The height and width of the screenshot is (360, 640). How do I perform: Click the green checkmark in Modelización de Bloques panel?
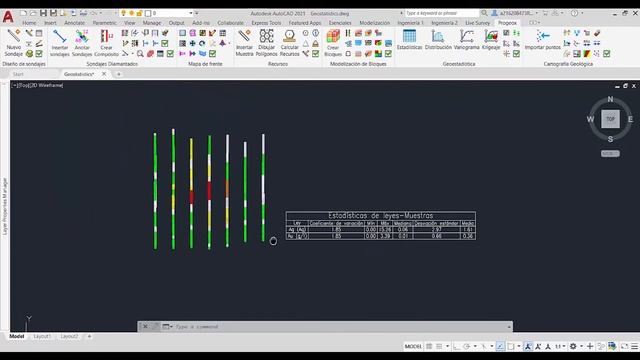click(388, 53)
